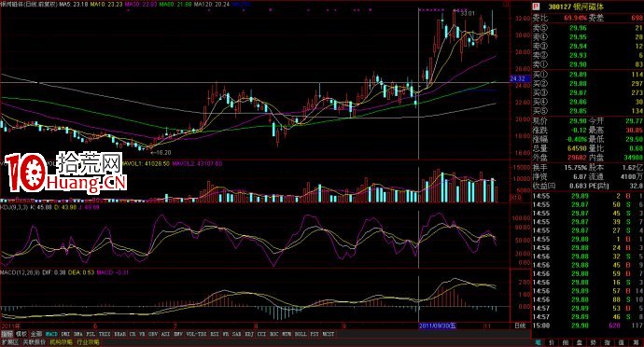Screen dimensions: 644x347
Task: Switch indicator to BOLL
Action: pyautogui.click(x=301, y=334)
